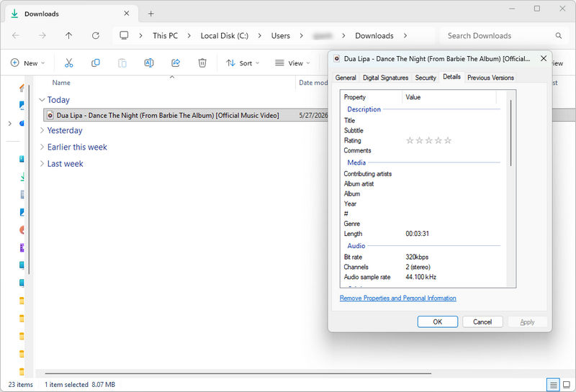Click Remove Properties and Personal Information link

tap(398, 298)
